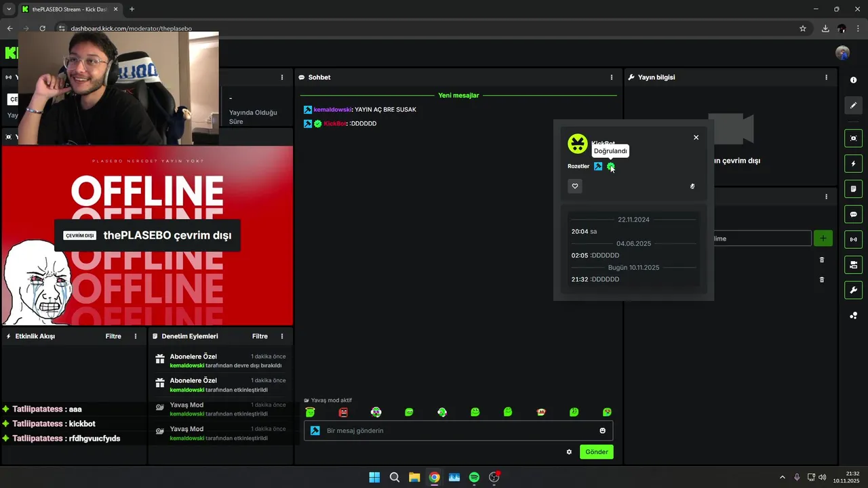Open the Kick account avatar menu
The image size is (868, 488).
[843, 53]
